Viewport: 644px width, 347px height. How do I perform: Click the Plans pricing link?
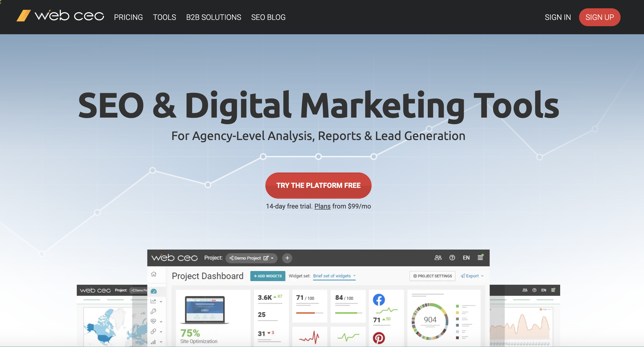322,205
